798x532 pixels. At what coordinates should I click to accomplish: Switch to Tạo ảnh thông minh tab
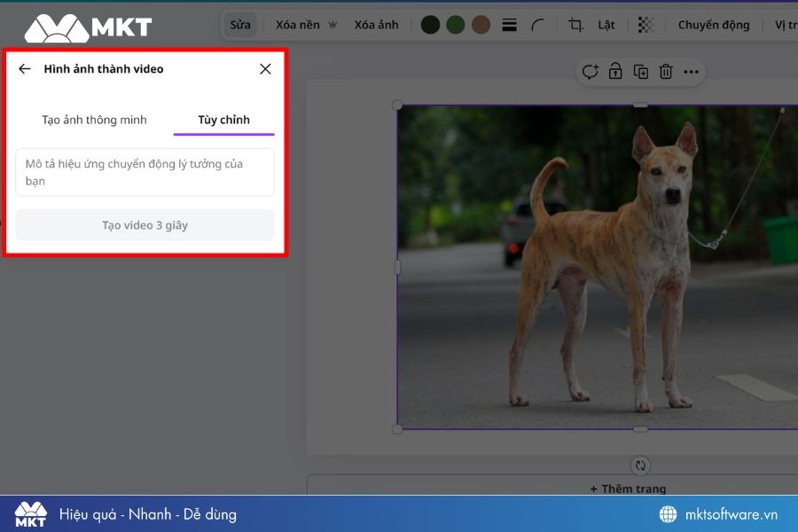(x=94, y=120)
